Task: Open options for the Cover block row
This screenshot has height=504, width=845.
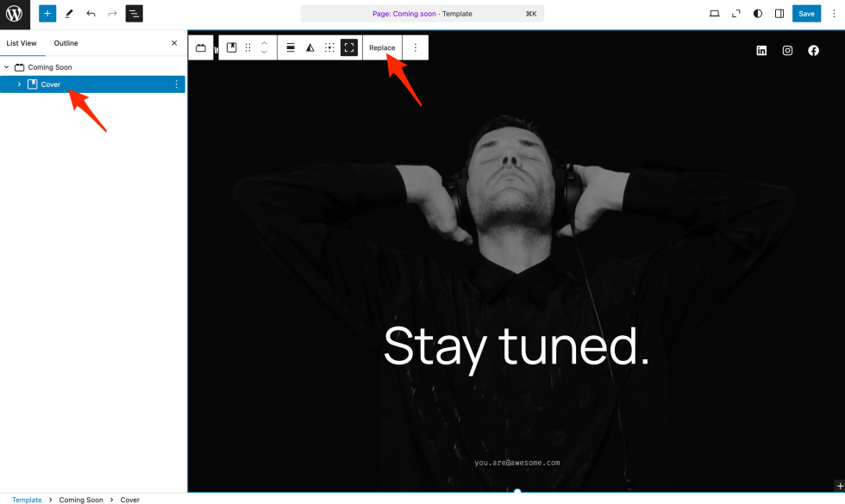Action: 176,84
